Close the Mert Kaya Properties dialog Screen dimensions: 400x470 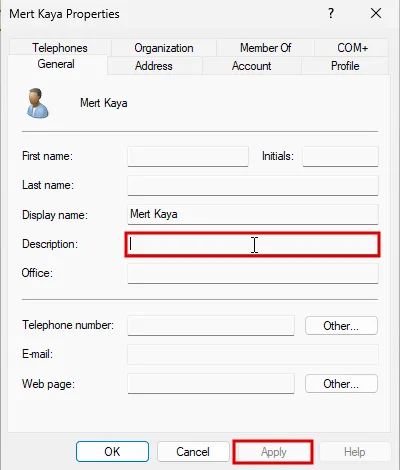point(376,13)
